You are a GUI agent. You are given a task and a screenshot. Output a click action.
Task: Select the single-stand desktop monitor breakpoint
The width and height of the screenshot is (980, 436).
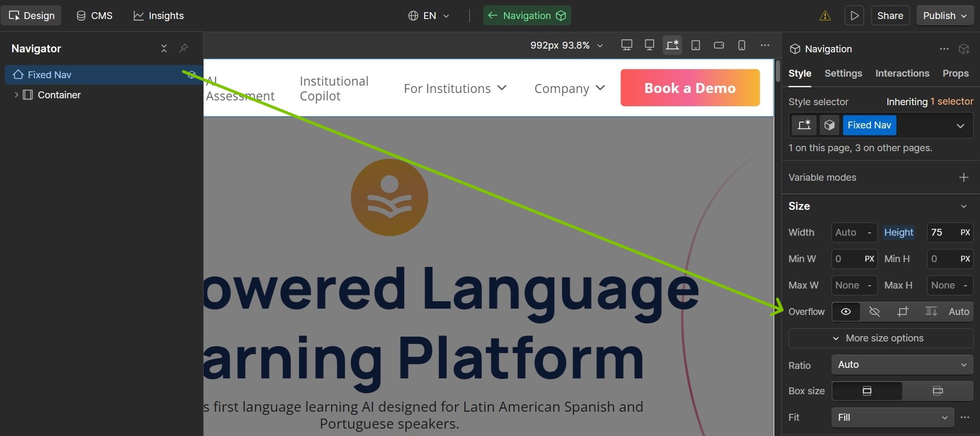pos(649,45)
